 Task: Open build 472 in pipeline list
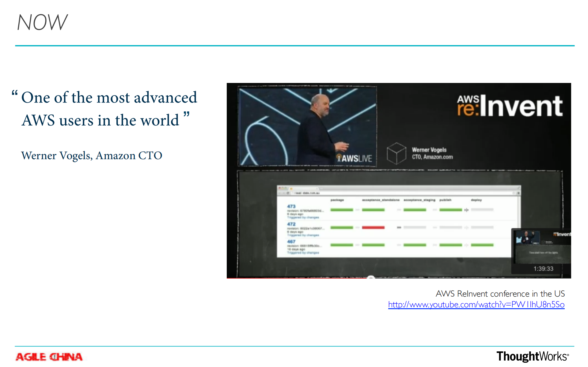click(291, 224)
